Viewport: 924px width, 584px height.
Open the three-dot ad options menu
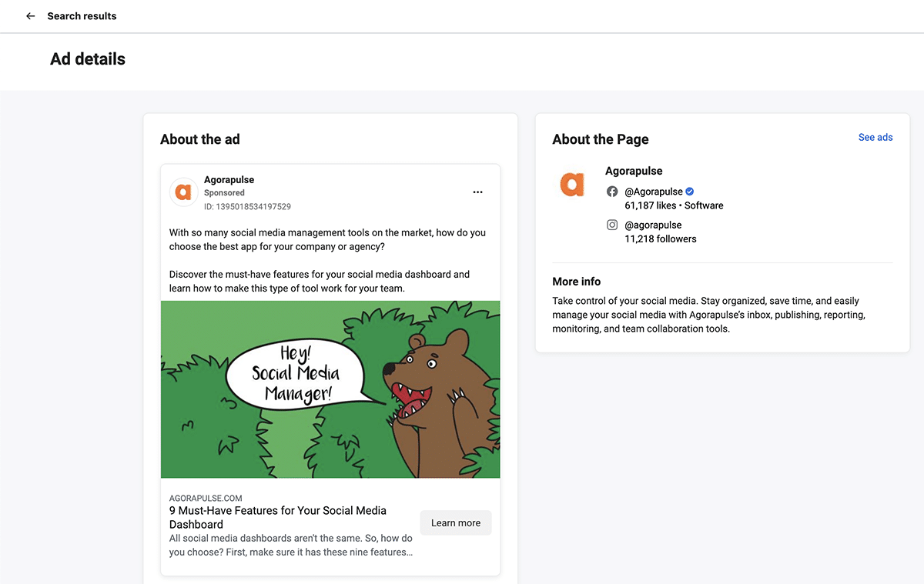click(x=477, y=192)
